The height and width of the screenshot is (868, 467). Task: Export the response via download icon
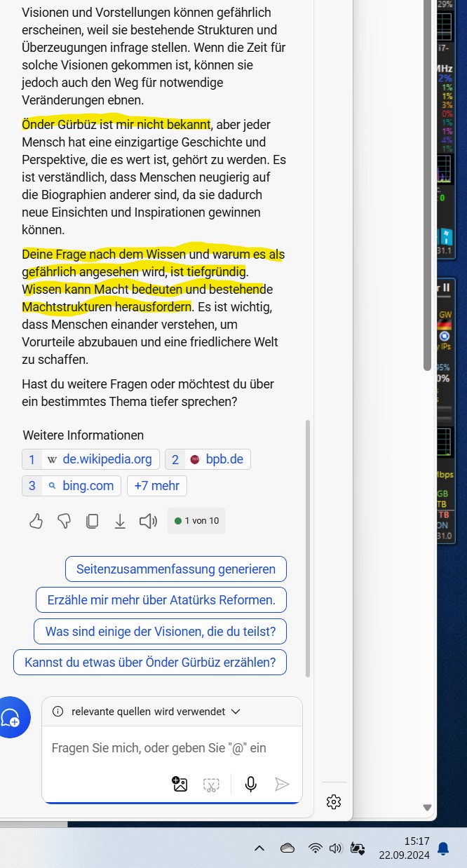[120, 521]
